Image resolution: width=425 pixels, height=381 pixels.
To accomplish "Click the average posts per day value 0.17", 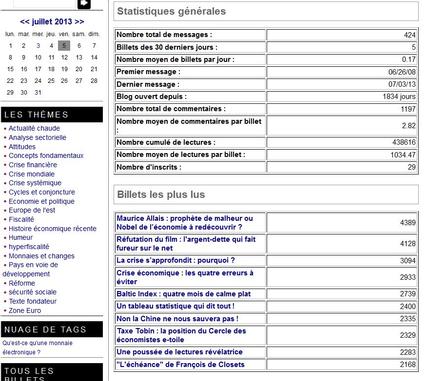I will click(409, 60).
